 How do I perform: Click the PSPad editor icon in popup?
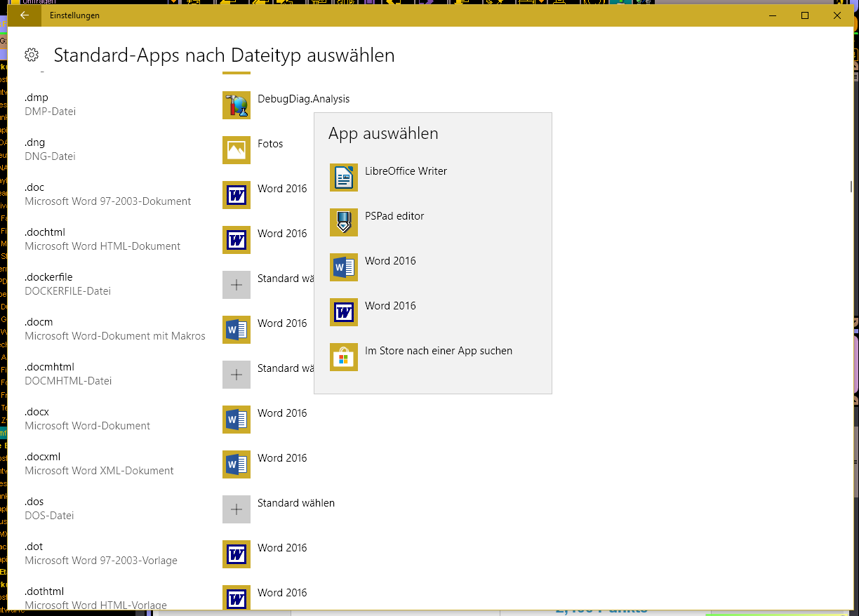click(344, 222)
